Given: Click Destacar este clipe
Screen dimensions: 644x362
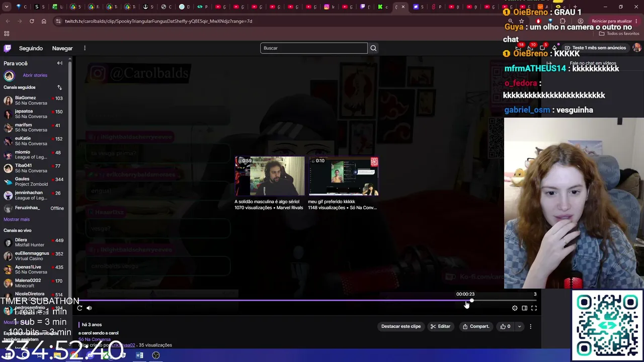Looking at the screenshot, I should pos(400,326).
